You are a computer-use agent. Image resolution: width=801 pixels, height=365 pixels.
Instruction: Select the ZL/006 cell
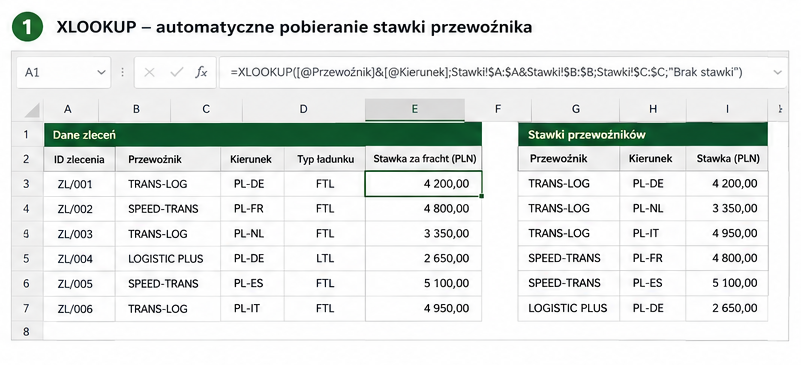click(x=79, y=309)
